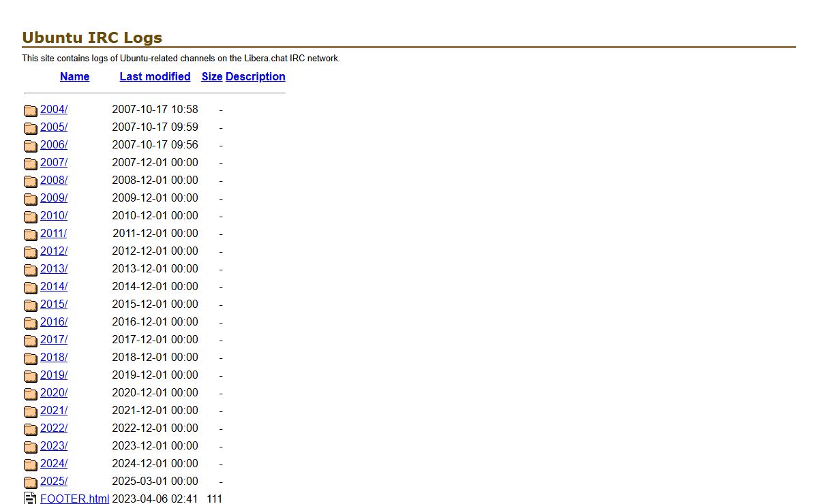The width and height of the screenshot is (818, 504).
Task: Click the folder icon beside 2020/
Action: coord(31,394)
